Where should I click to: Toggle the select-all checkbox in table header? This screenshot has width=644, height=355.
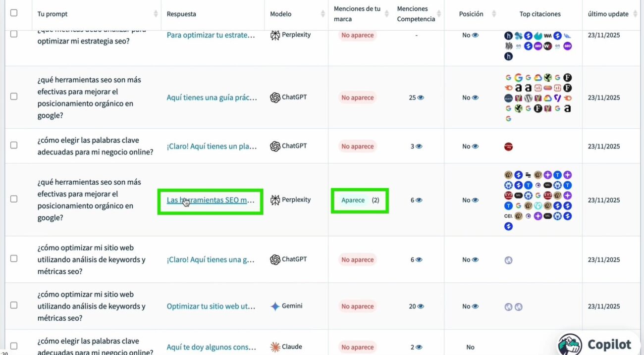(x=14, y=13)
